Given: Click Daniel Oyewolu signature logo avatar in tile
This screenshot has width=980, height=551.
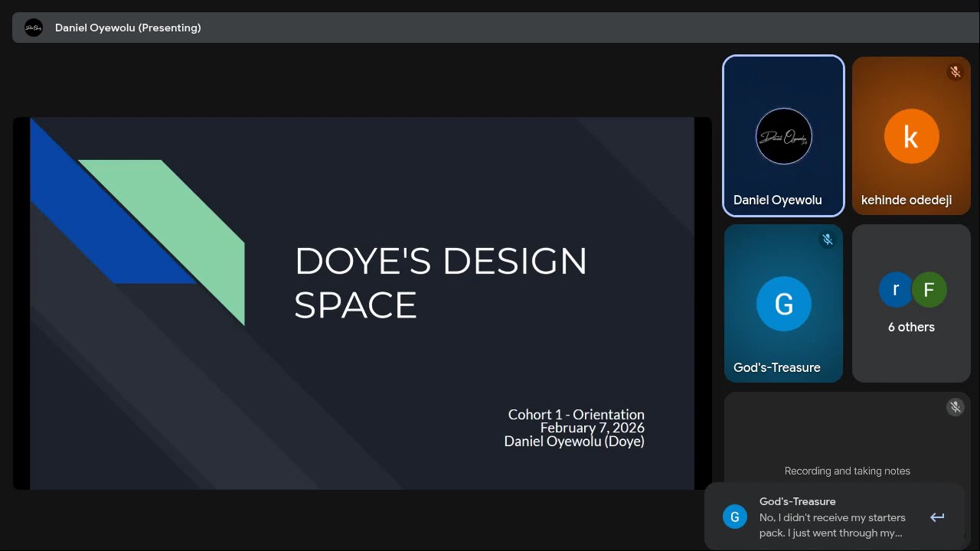Looking at the screenshot, I should click(x=784, y=136).
